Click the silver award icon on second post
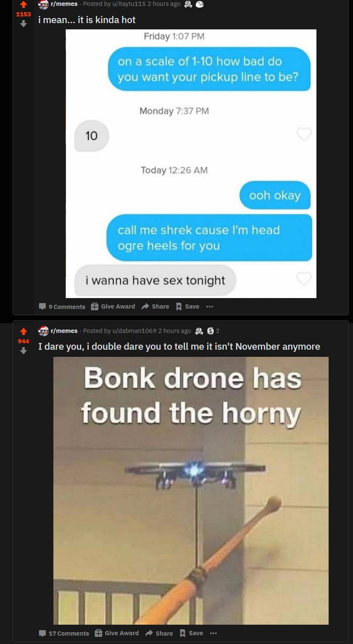Image resolution: width=353 pixels, height=644 pixels. pyautogui.click(x=211, y=331)
